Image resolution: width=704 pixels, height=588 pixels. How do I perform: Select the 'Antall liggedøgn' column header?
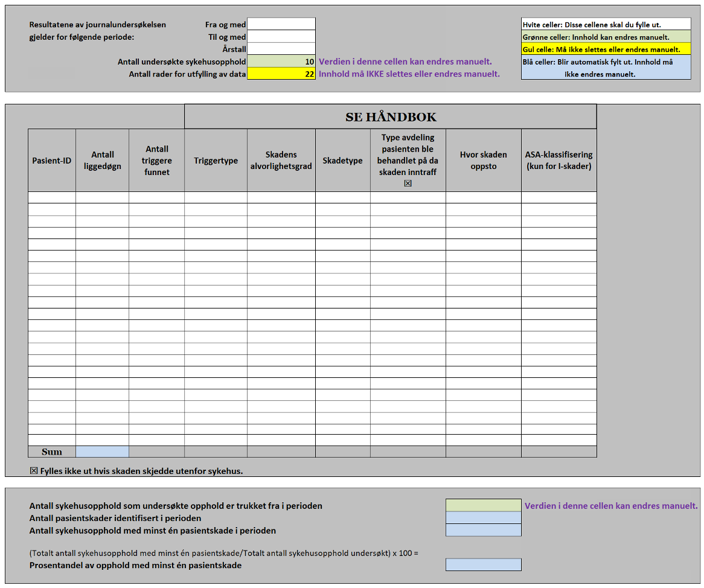click(x=102, y=161)
